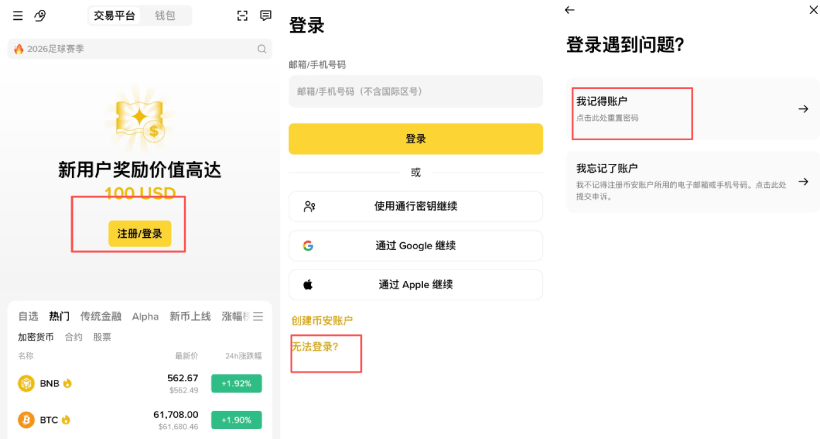The width and height of the screenshot is (820, 439).
Task: Open market list settings icon
Action: [258, 317]
